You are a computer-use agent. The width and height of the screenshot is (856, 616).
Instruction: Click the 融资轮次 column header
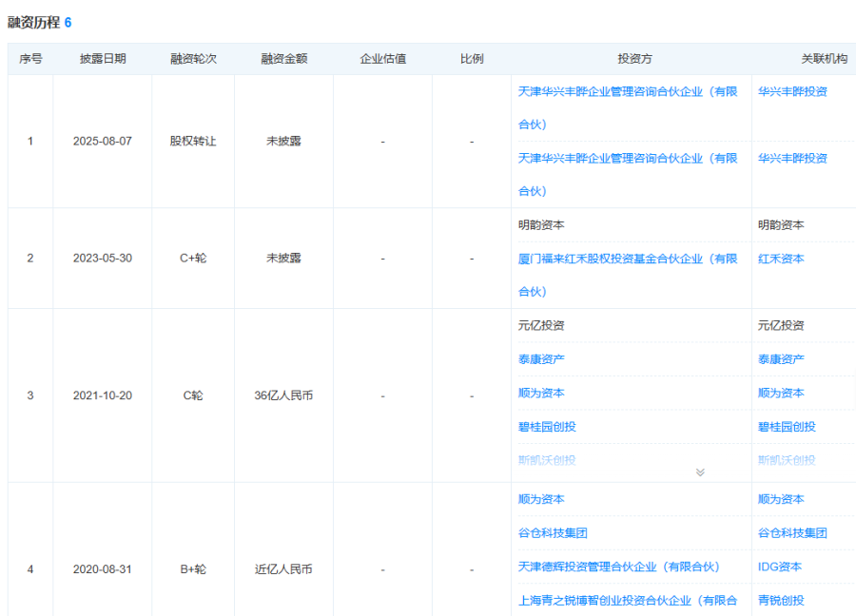(x=193, y=58)
